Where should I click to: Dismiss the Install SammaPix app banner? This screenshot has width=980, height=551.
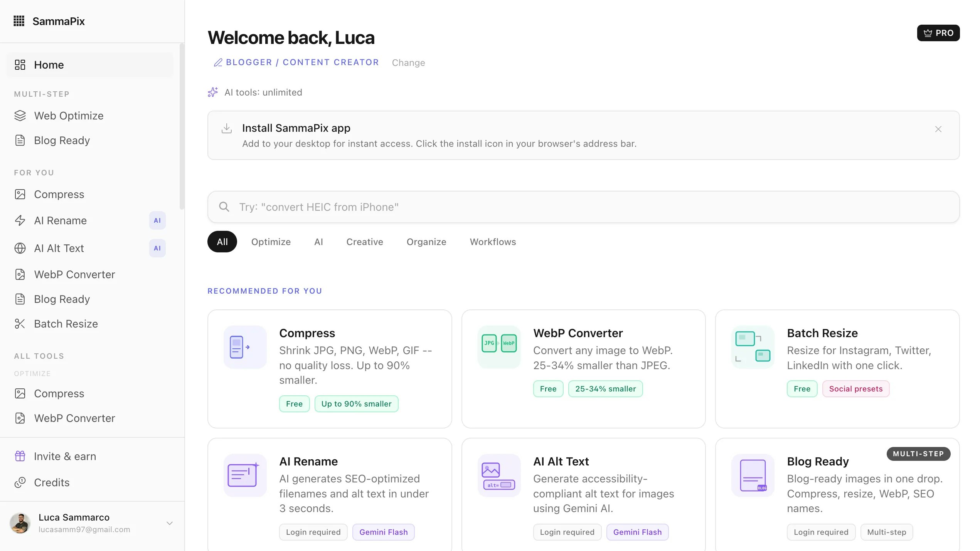click(938, 129)
